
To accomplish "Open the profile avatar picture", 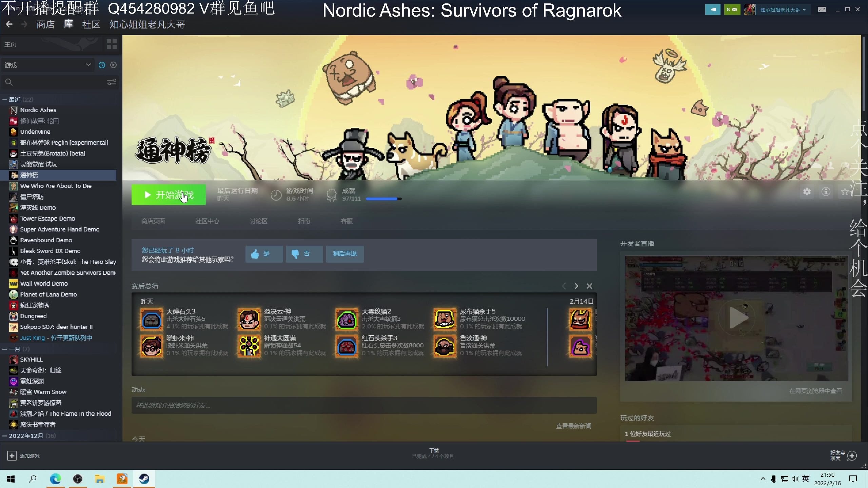I will pyautogui.click(x=750, y=9).
